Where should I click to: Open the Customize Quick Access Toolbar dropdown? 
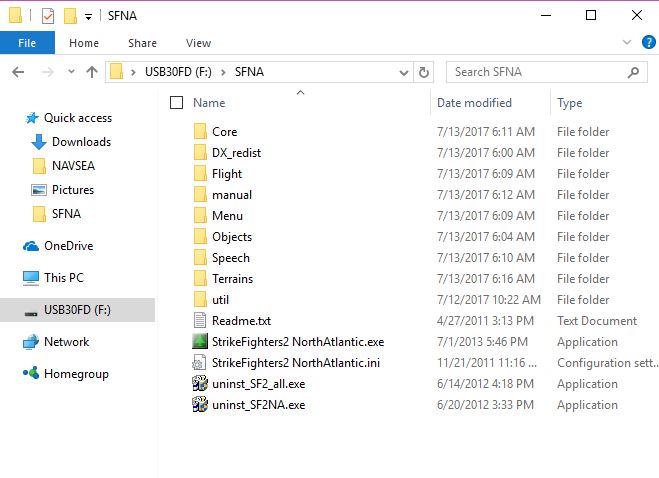click(88, 17)
